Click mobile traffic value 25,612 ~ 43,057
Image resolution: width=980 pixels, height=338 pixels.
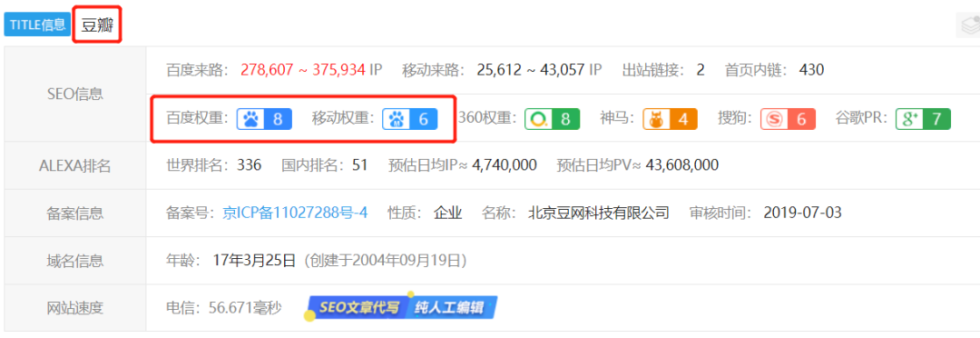(531, 69)
